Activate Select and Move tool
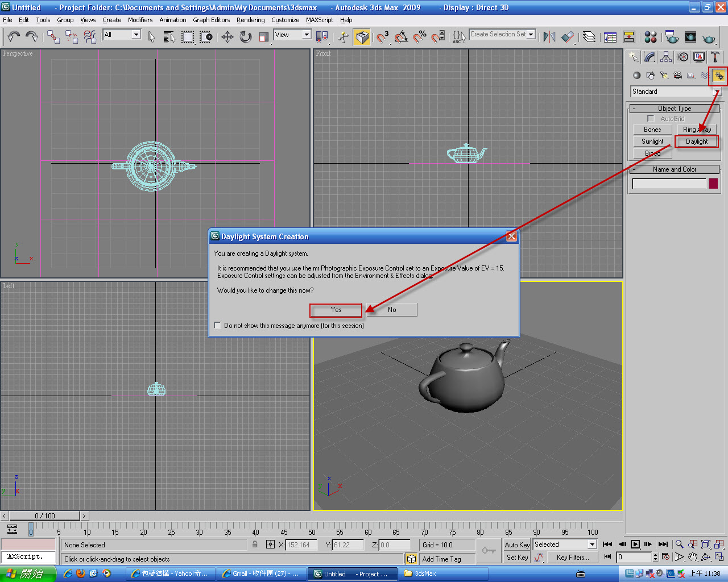The width and height of the screenshot is (728, 582). click(x=227, y=37)
